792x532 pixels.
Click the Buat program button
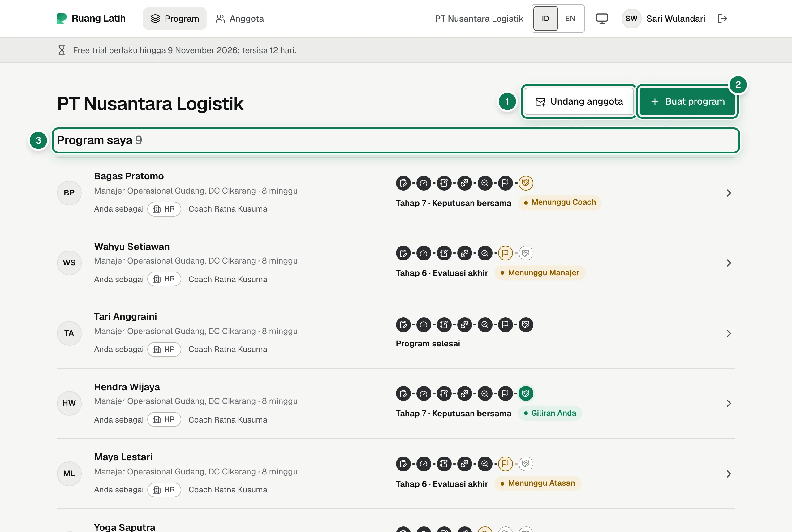coord(687,101)
